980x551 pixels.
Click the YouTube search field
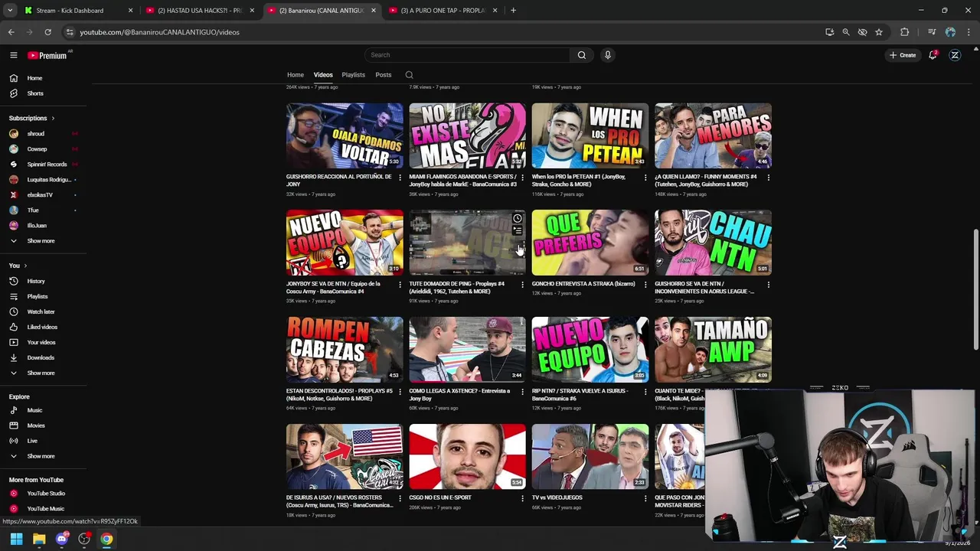467,55
